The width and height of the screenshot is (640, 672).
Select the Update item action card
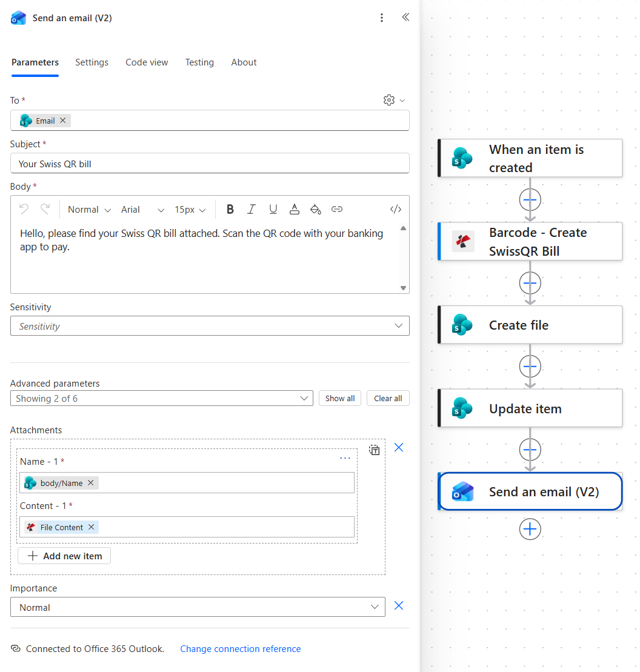[530, 408]
